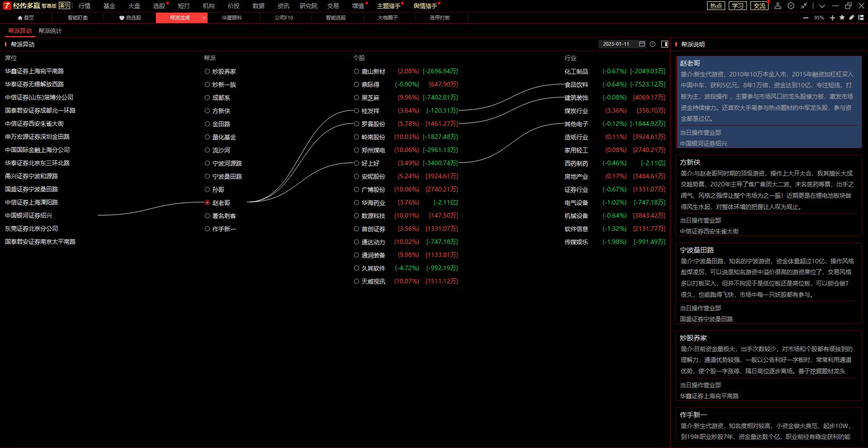Select the 著名刺客 faction radio
Image resolution: width=868 pixels, height=448 pixels.
point(207,216)
